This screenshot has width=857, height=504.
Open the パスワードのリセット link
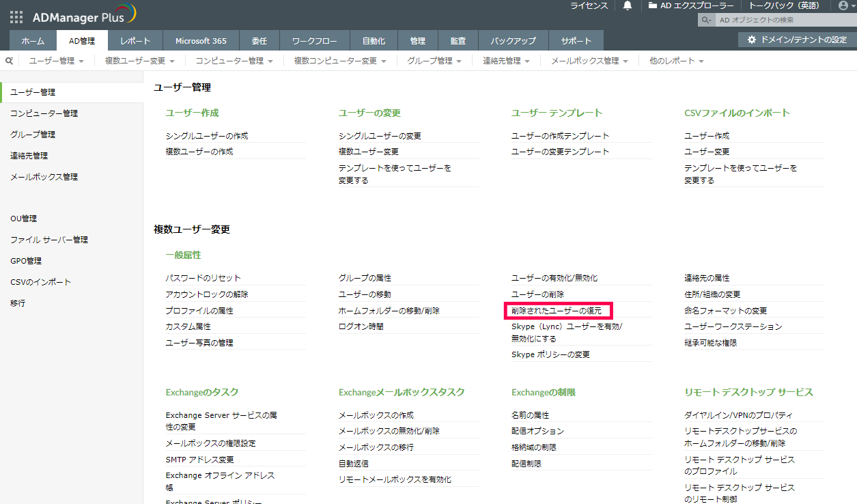point(203,278)
